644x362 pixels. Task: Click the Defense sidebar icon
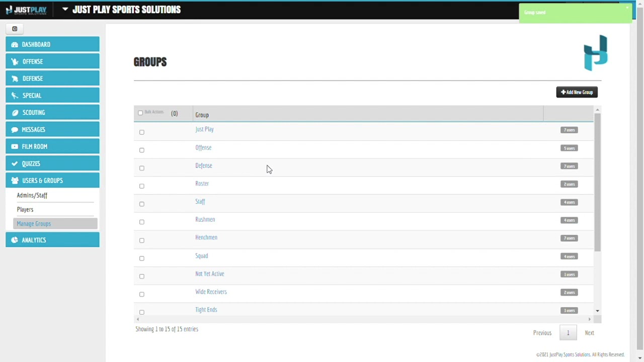tap(15, 78)
